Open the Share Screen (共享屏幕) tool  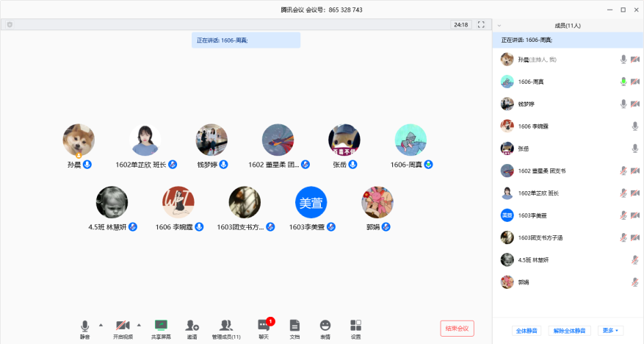point(161,328)
